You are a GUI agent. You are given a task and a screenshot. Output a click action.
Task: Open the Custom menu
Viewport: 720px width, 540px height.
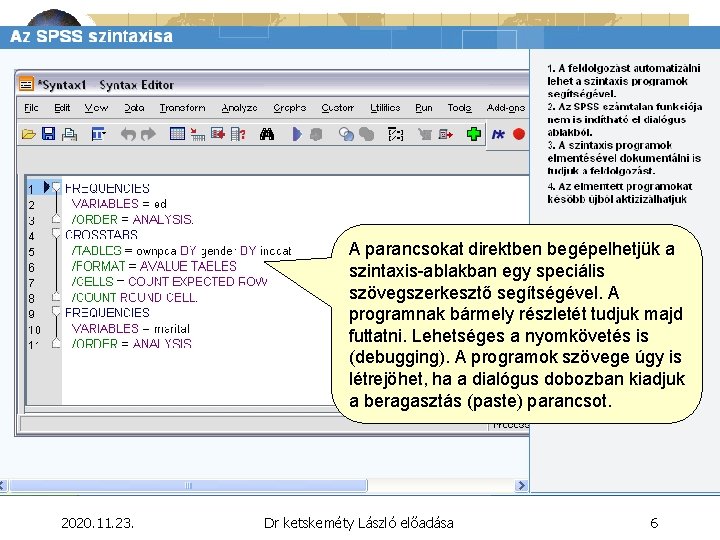click(338, 107)
